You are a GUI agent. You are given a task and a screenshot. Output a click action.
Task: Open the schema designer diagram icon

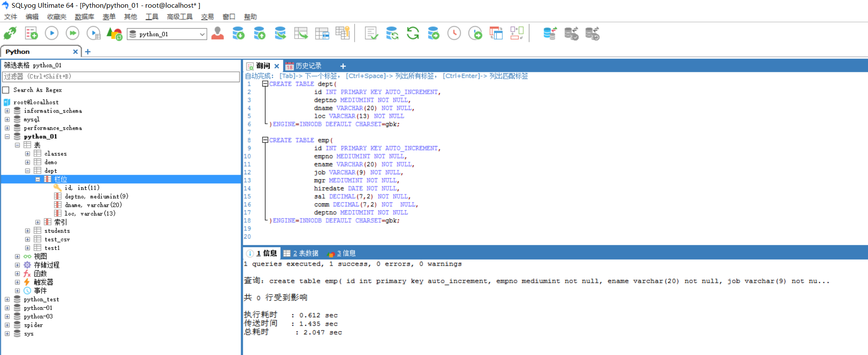[x=517, y=33]
